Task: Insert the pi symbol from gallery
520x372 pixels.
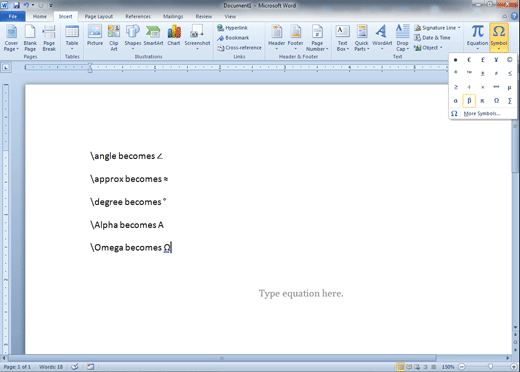Action: [483, 101]
